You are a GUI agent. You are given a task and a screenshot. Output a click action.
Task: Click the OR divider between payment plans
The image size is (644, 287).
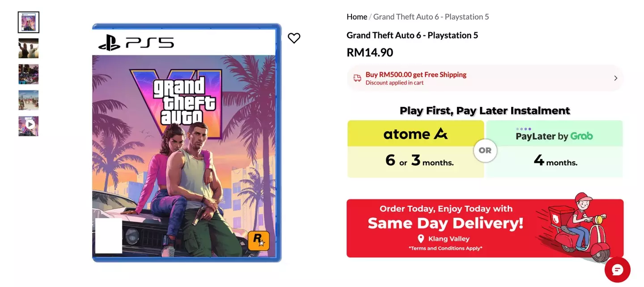pyautogui.click(x=485, y=151)
